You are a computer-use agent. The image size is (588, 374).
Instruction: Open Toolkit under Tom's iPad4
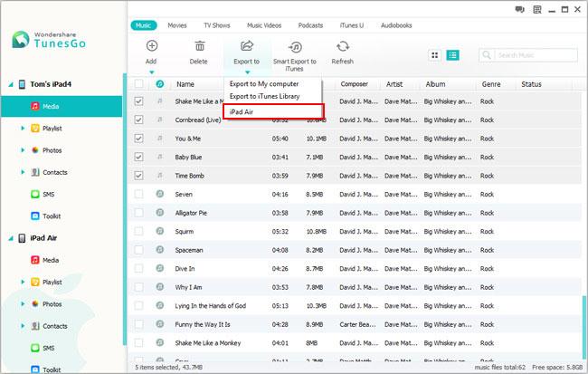click(52, 216)
